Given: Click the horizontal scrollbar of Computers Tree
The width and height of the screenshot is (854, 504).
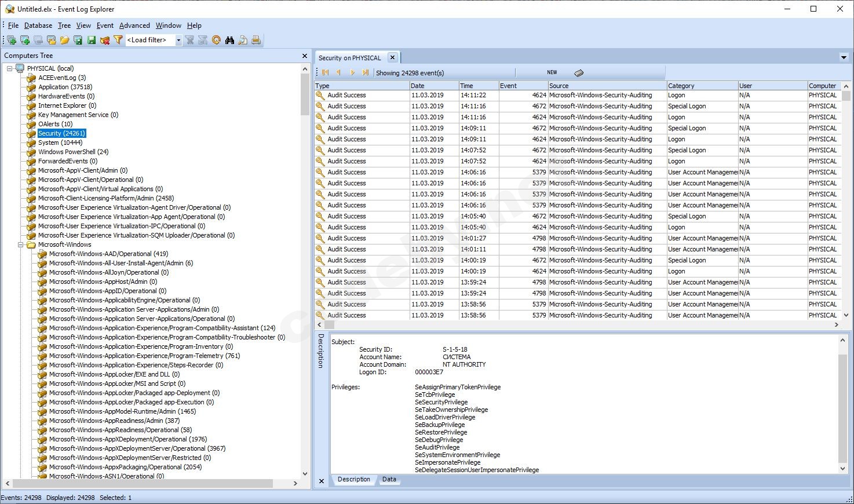Looking at the screenshot, I should 151,483.
